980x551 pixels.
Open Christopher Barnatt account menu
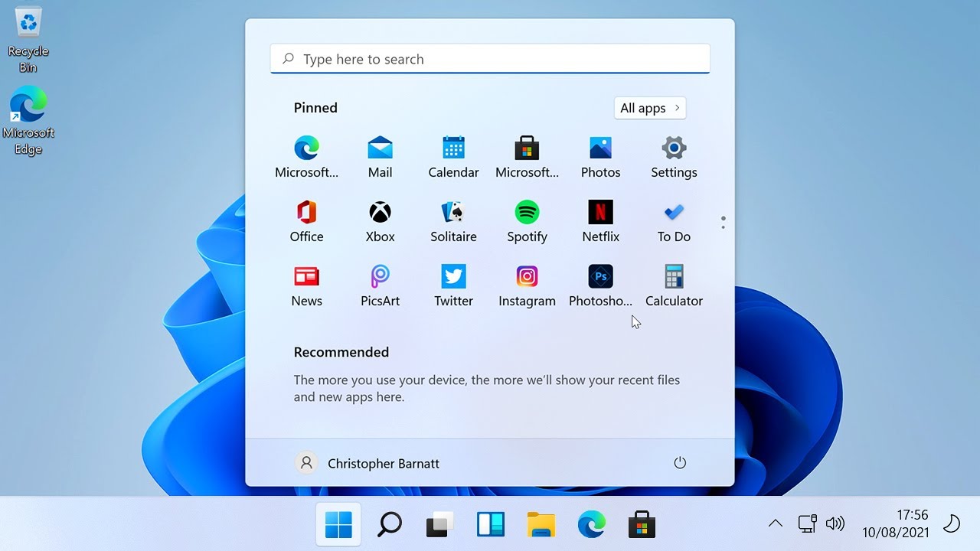367,463
